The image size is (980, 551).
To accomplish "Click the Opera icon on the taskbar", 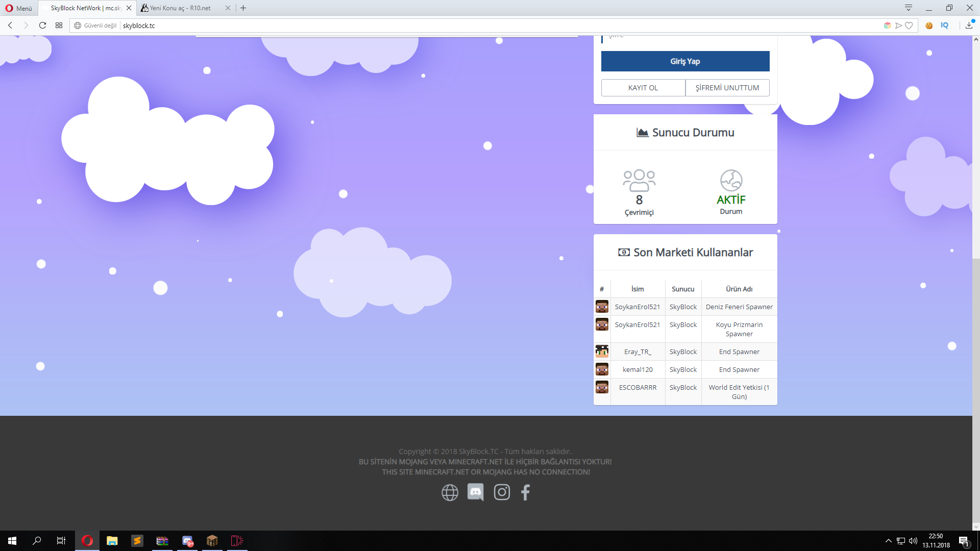I will click(x=87, y=541).
